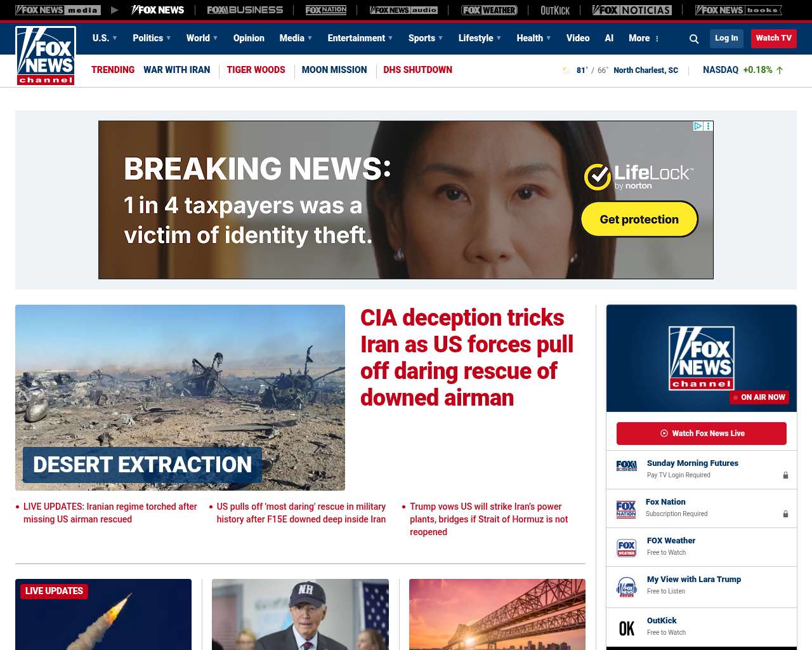Click the OK OutKick icon in sidebar

tap(627, 628)
